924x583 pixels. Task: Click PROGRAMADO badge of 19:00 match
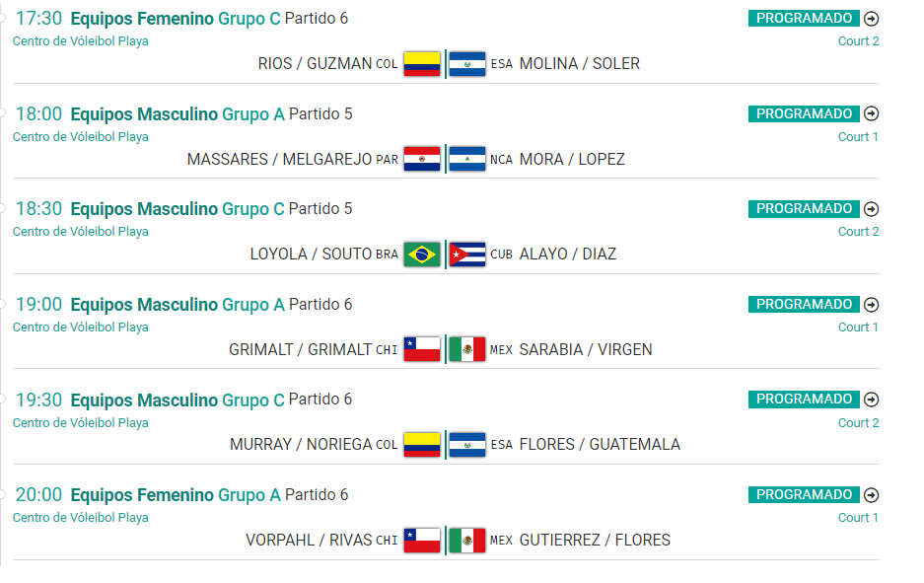pos(804,305)
